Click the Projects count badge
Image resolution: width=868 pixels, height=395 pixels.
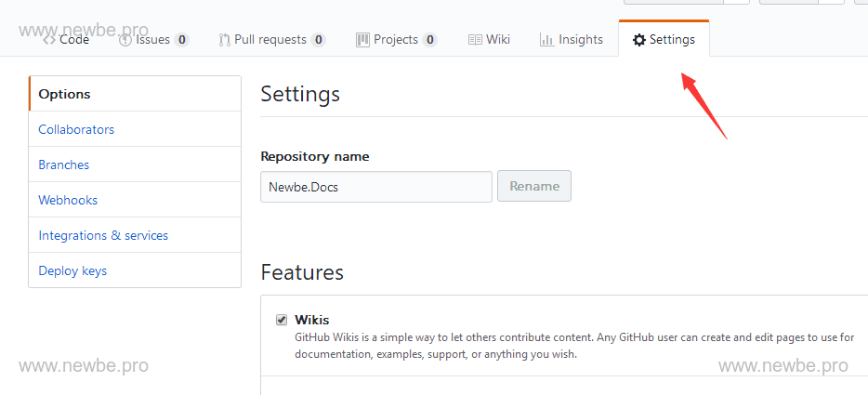coord(429,40)
